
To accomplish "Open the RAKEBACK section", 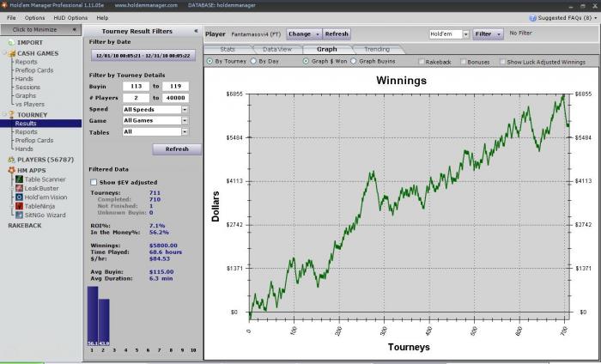I will 25,226.
